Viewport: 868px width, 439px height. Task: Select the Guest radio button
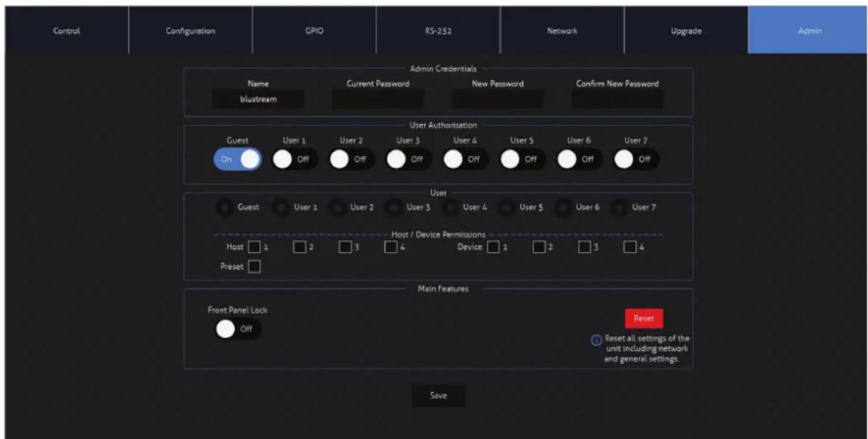(x=224, y=207)
